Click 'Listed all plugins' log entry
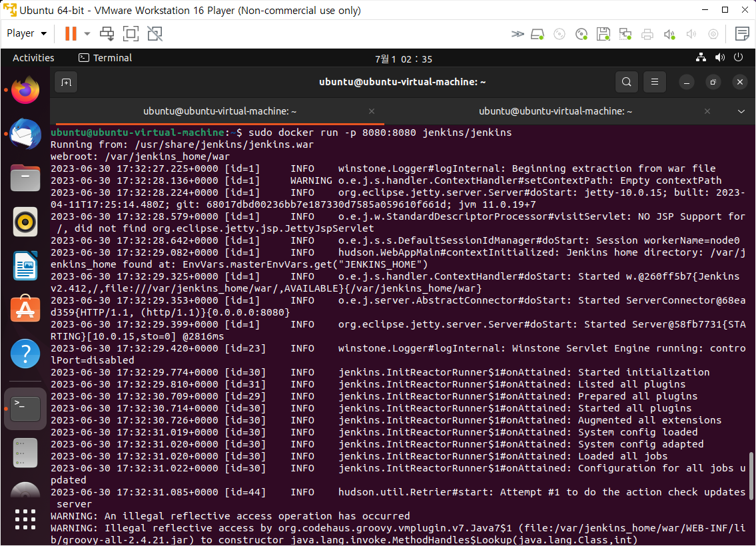Screen dimensions: 756x546 tap(631, 385)
